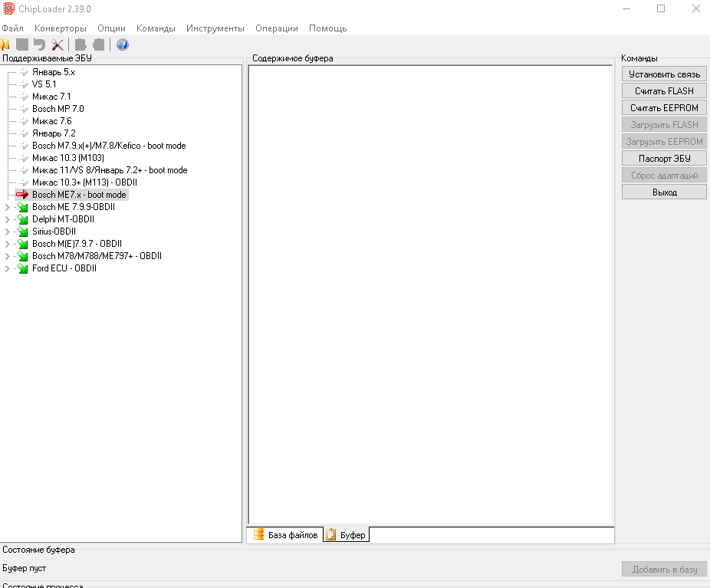Click the ChipLoader icon in the title bar
The width and height of the screenshot is (710, 588).
coord(8,8)
